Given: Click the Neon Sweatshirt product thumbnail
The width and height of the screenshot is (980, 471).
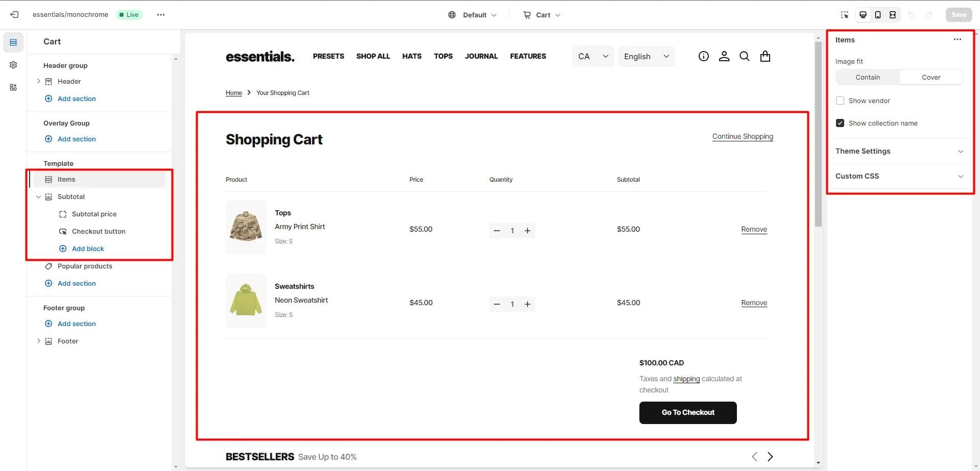Looking at the screenshot, I should [x=246, y=301].
